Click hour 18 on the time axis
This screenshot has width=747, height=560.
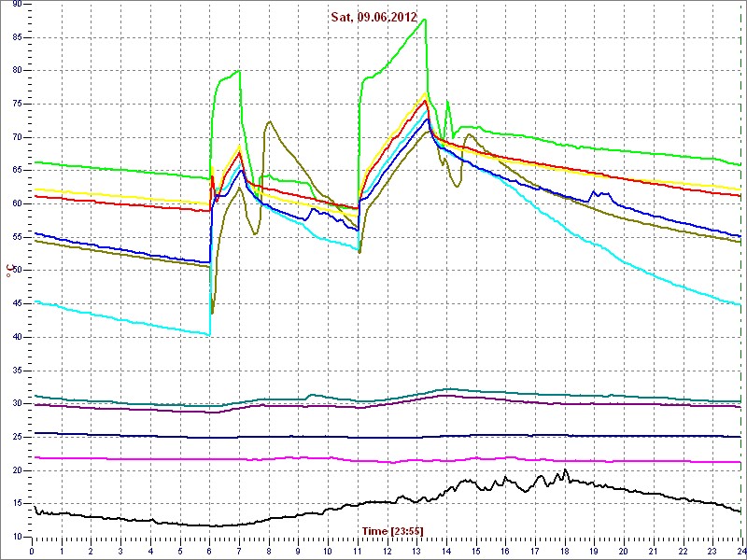565,551
